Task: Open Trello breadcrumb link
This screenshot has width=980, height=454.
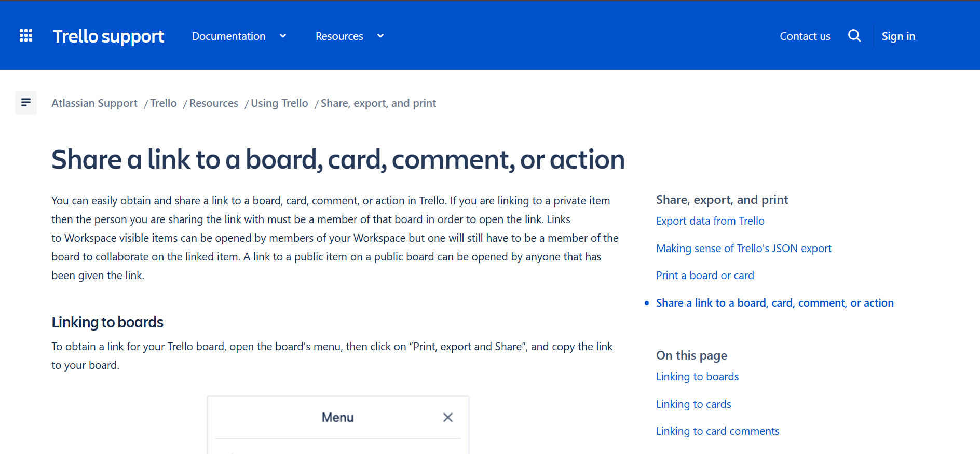Action: [x=164, y=103]
